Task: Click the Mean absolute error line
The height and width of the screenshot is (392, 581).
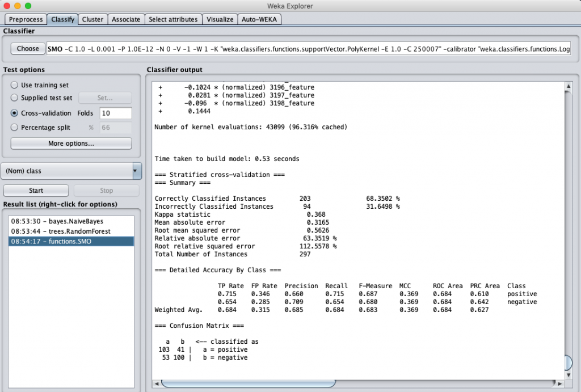Action: coord(242,222)
